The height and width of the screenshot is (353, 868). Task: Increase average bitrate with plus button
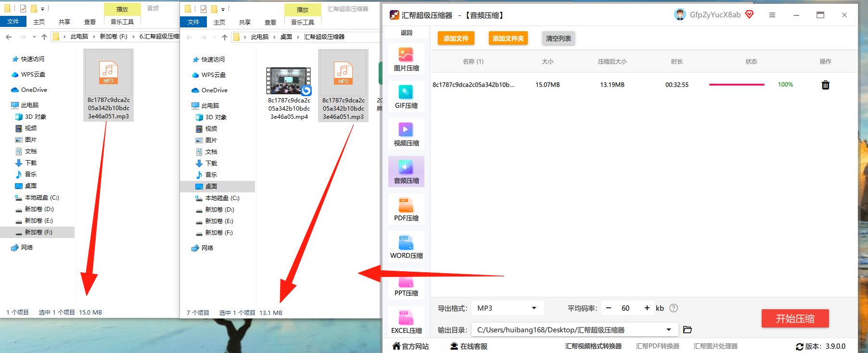coord(647,308)
